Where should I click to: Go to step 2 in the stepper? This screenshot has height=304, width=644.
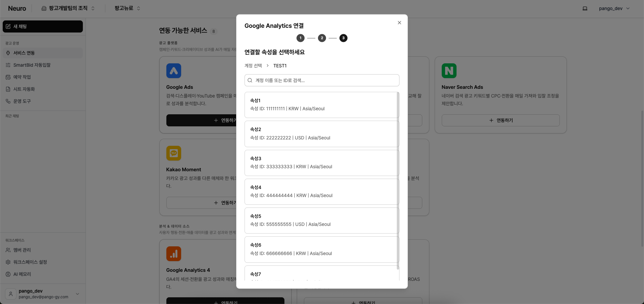click(x=322, y=38)
